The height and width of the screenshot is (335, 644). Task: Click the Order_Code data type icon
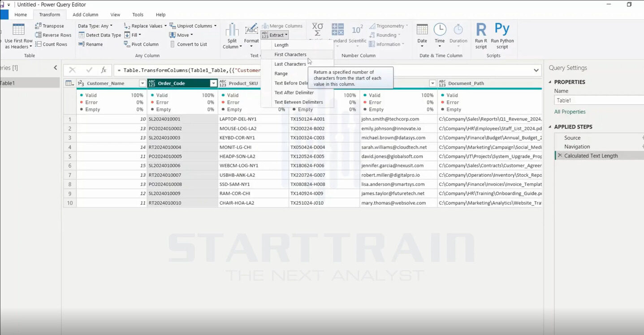(152, 83)
